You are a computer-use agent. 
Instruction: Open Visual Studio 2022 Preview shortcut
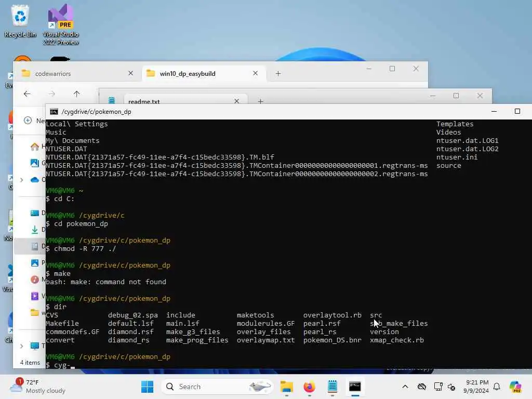pos(61,24)
